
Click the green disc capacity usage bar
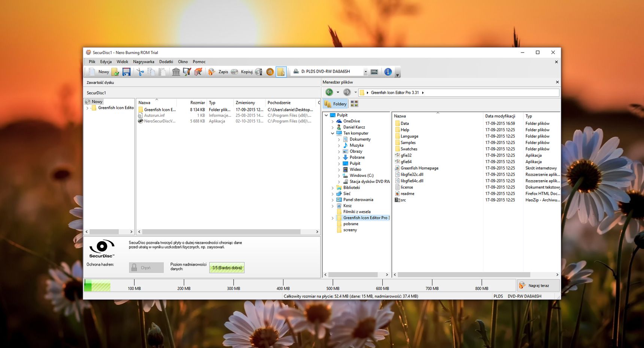[97, 286]
